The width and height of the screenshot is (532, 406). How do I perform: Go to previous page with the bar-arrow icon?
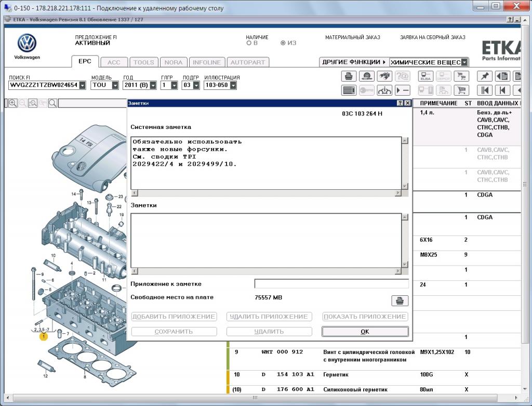[x=502, y=90]
